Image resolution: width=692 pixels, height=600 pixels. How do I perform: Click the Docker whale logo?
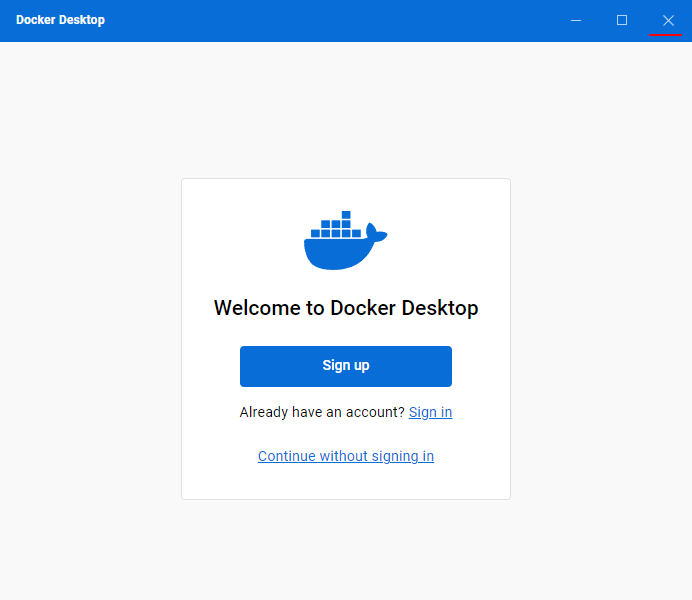pyautogui.click(x=346, y=240)
